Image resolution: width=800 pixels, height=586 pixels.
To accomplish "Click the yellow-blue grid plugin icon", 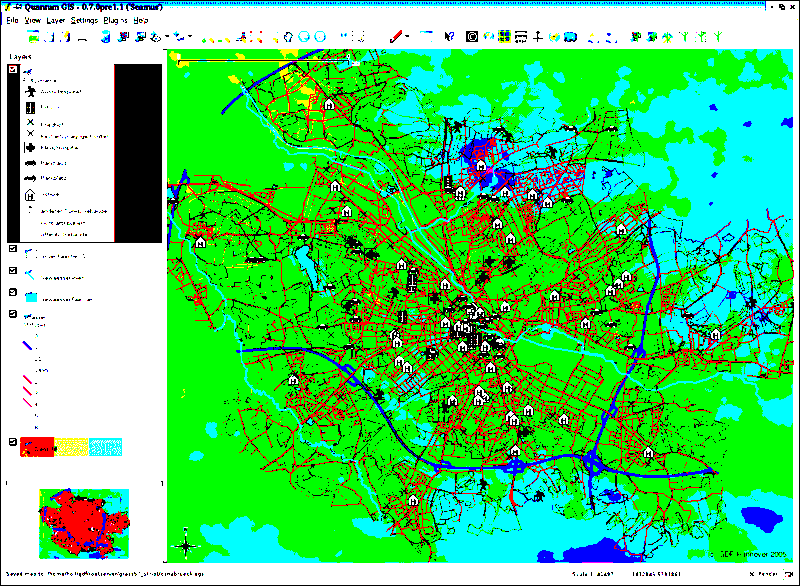I will click(505, 37).
